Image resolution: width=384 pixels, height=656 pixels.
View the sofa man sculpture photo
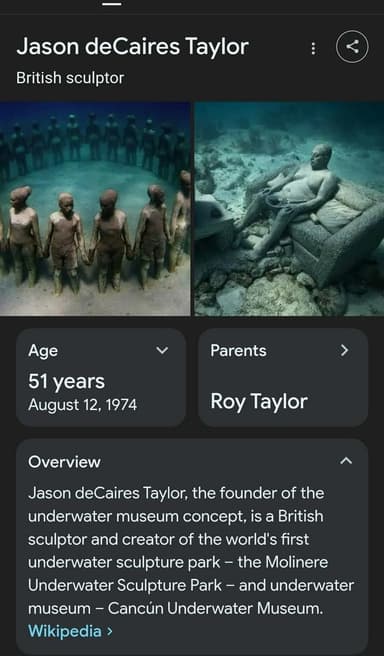click(x=289, y=208)
